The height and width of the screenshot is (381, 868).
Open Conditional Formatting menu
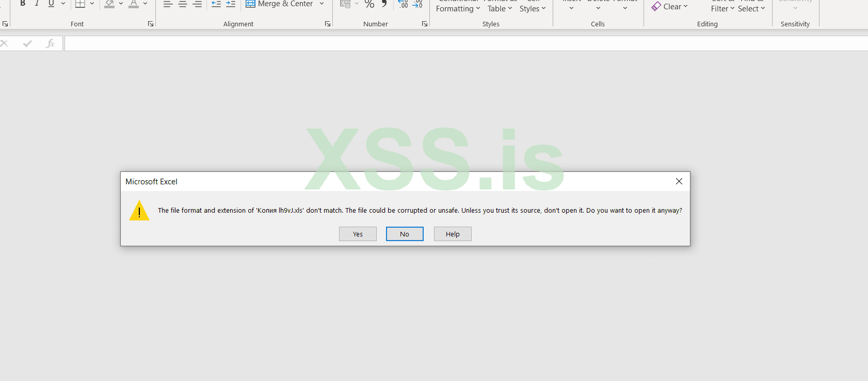click(458, 6)
